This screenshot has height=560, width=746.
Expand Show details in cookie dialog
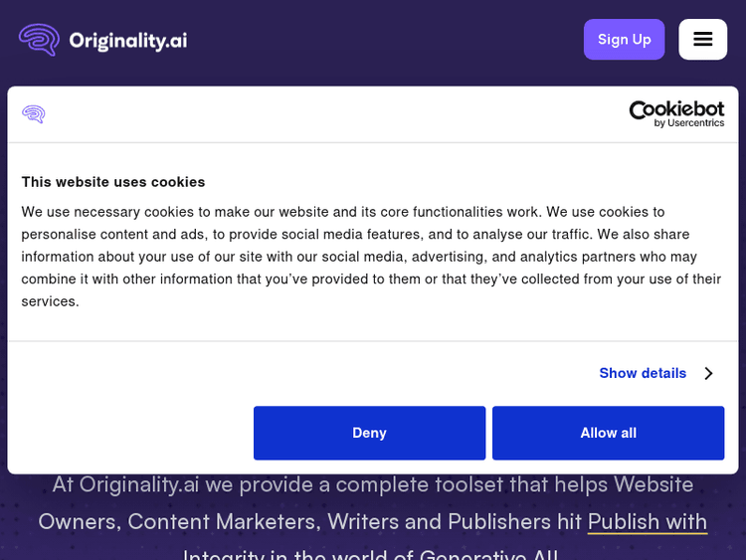[x=643, y=373]
